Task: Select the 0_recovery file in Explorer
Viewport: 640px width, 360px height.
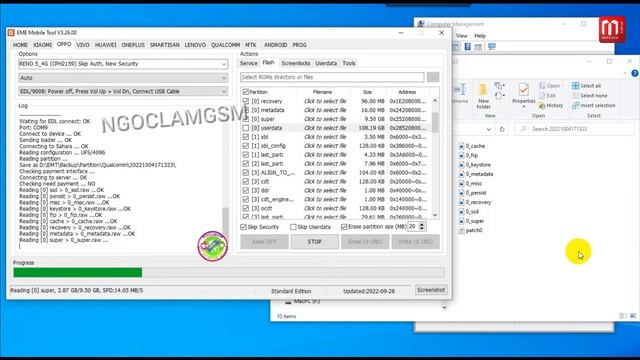Action: pyautogui.click(x=474, y=202)
